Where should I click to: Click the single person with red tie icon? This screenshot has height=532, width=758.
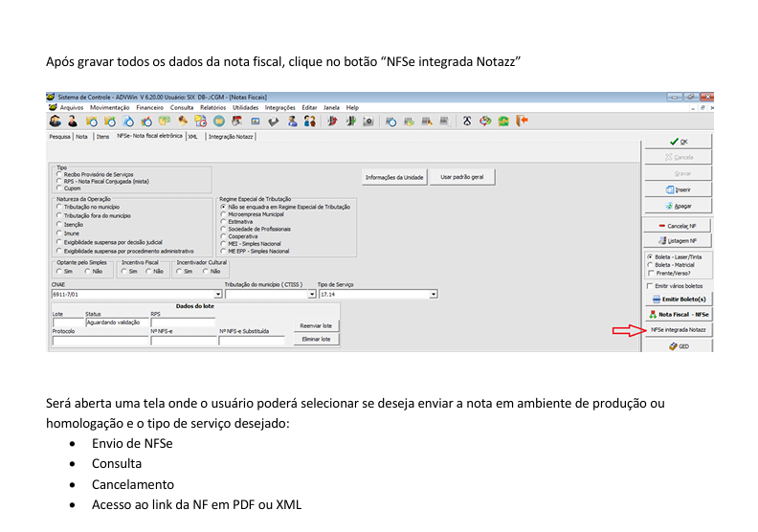[73, 121]
